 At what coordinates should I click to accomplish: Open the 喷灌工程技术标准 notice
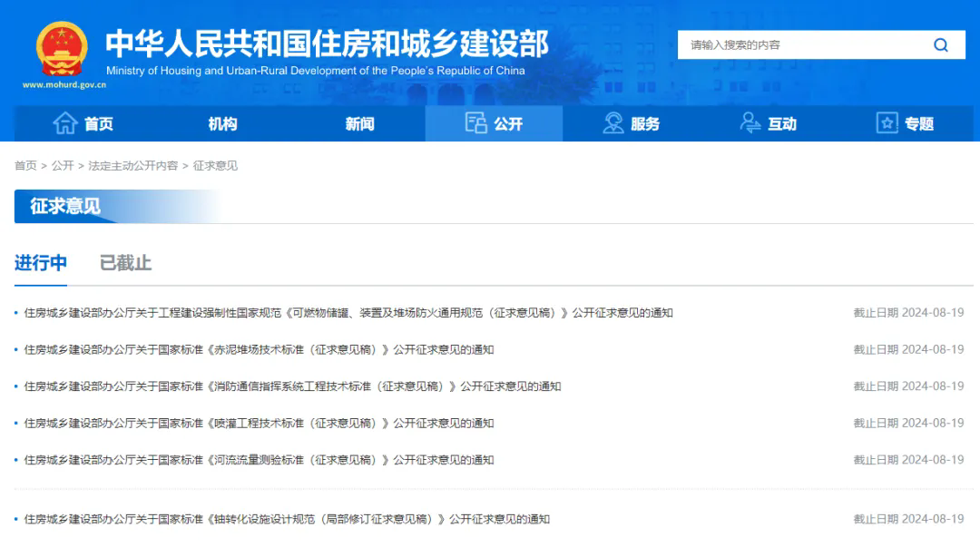pos(259,423)
